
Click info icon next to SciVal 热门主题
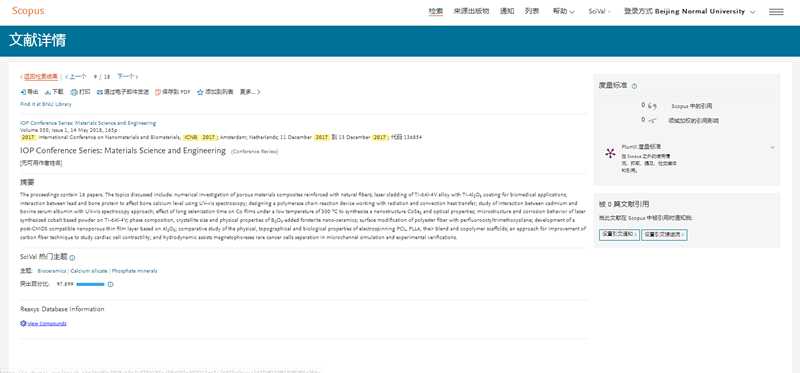tap(72, 258)
